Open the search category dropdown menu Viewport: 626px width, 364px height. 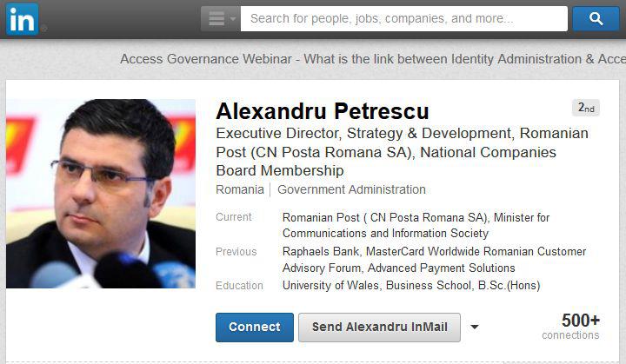[220, 18]
